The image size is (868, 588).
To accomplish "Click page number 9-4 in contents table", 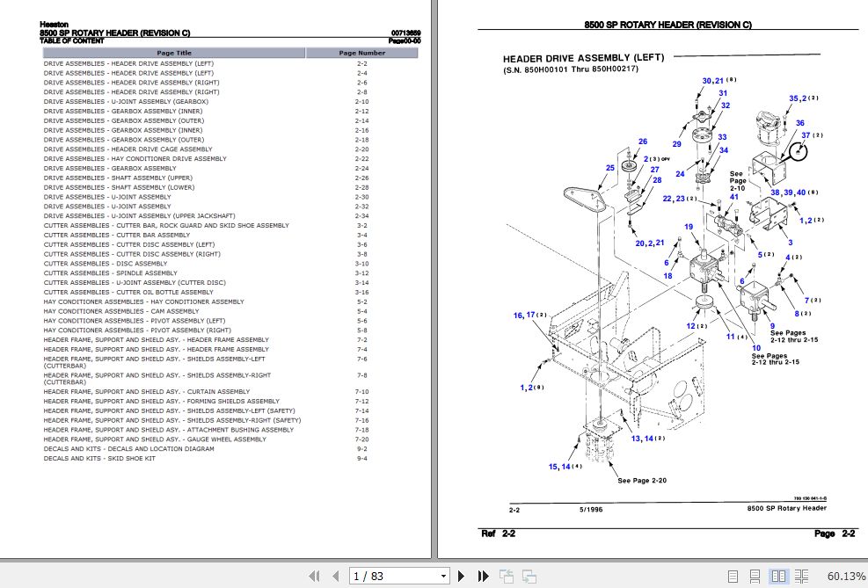I will point(362,459).
